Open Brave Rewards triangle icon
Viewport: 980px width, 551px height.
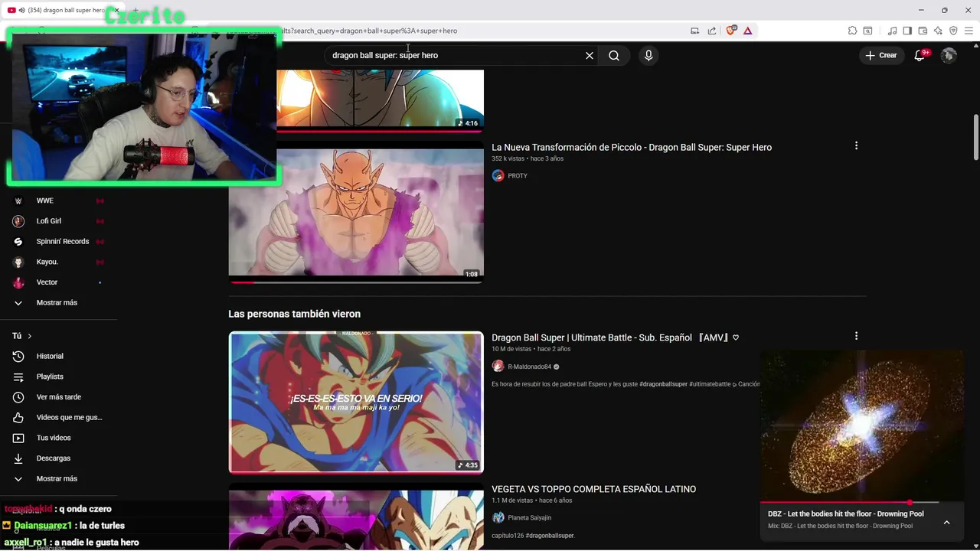747,31
